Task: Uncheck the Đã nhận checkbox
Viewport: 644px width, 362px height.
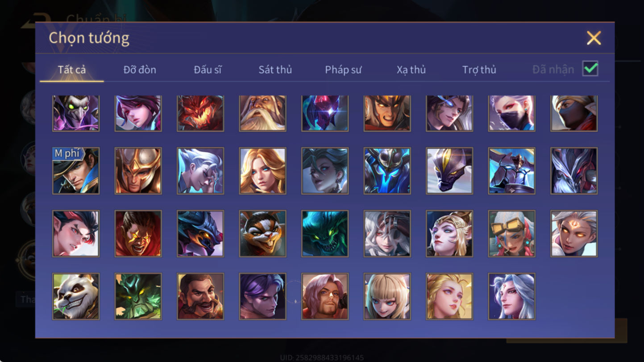Action: click(590, 69)
